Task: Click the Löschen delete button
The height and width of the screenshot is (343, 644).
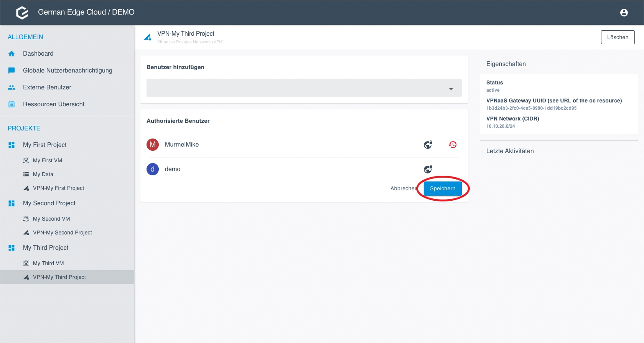Action: (x=618, y=37)
